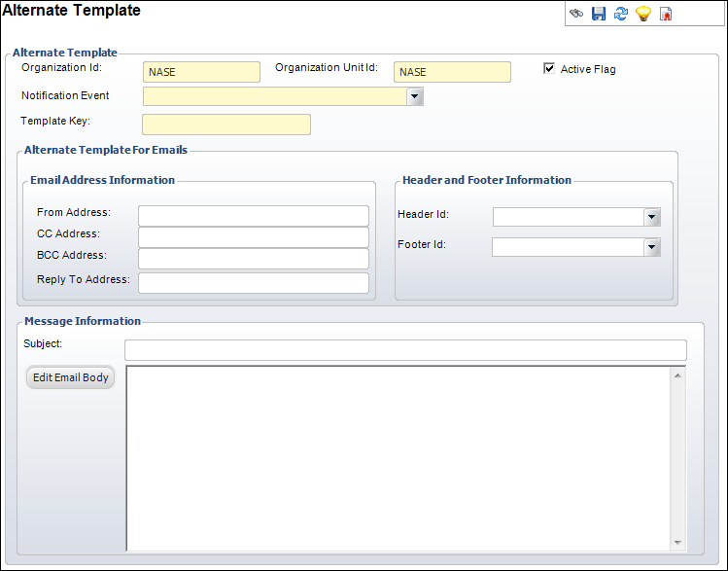The width and height of the screenshot is (728, 571).
Task: Focus the Reply To Address field
Action: coord(254,283)
